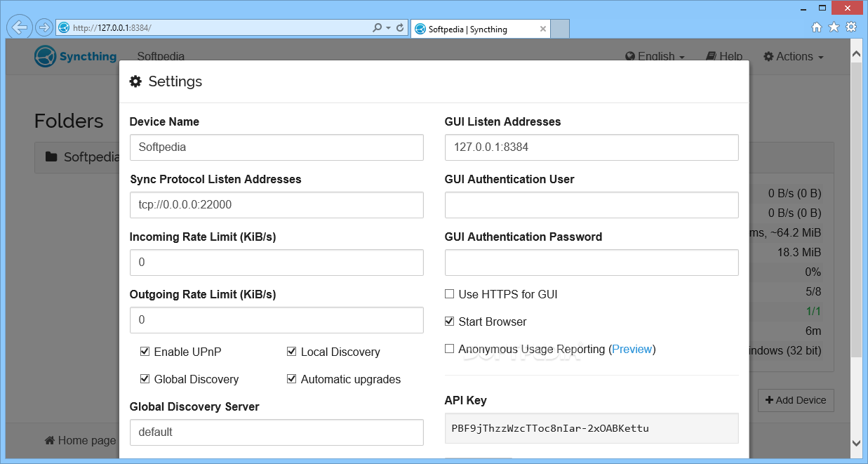Viewport: 868px width, 464px height.
Task: Click the page scrollbar down arrow
Action: coord(856,443)
